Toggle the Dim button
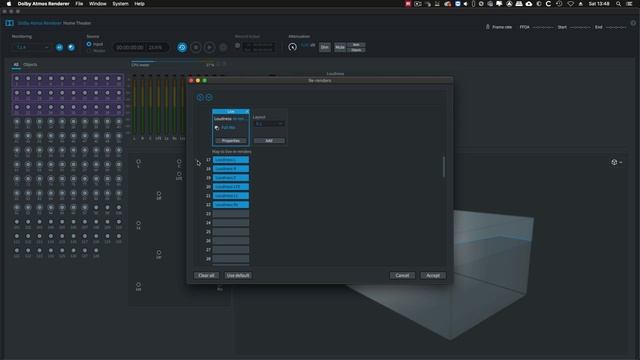 tap(324, 47)
